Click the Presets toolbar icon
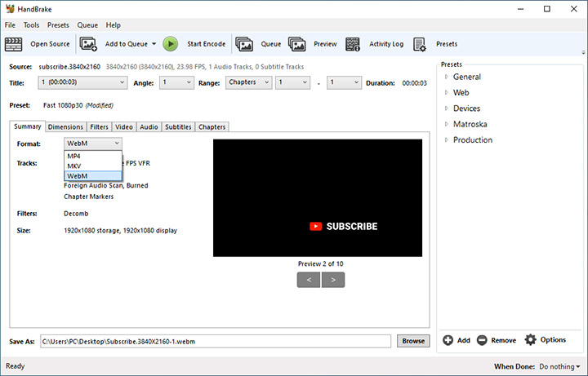The width and height of the screenshot is (588, 376). [420, 44]
